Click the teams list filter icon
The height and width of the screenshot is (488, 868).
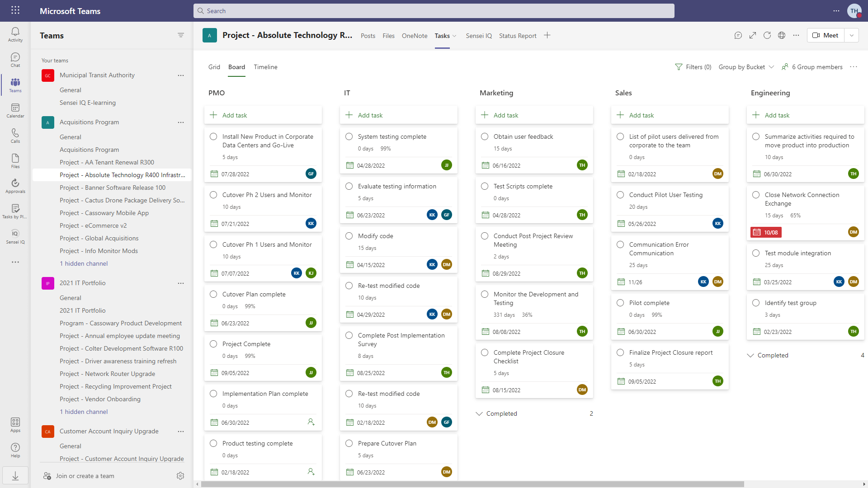pyautogui.click(x=181, y=35)
